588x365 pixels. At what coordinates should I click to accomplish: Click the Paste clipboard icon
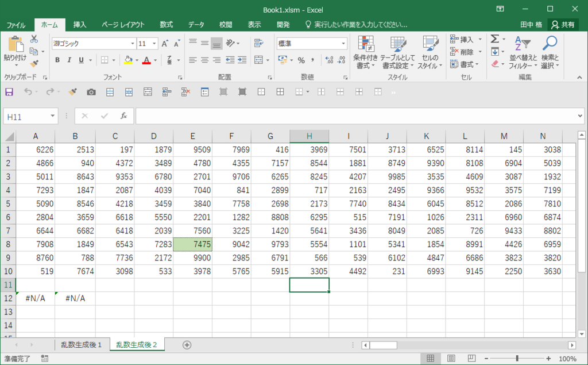pyautogui.click(x=16, y=44)
